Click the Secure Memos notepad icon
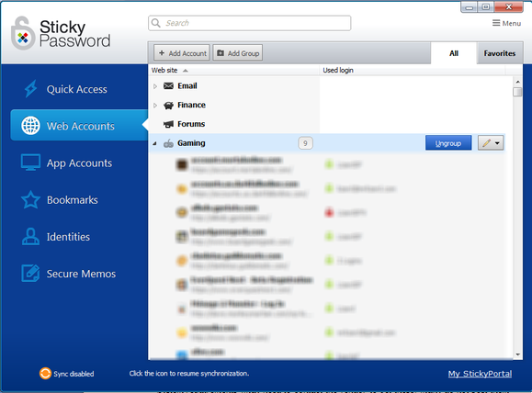 (30, 273)
